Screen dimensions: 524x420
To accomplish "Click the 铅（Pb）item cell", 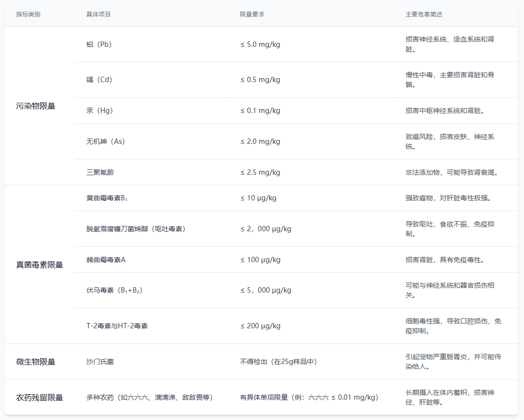I will [x=99, y=44].
